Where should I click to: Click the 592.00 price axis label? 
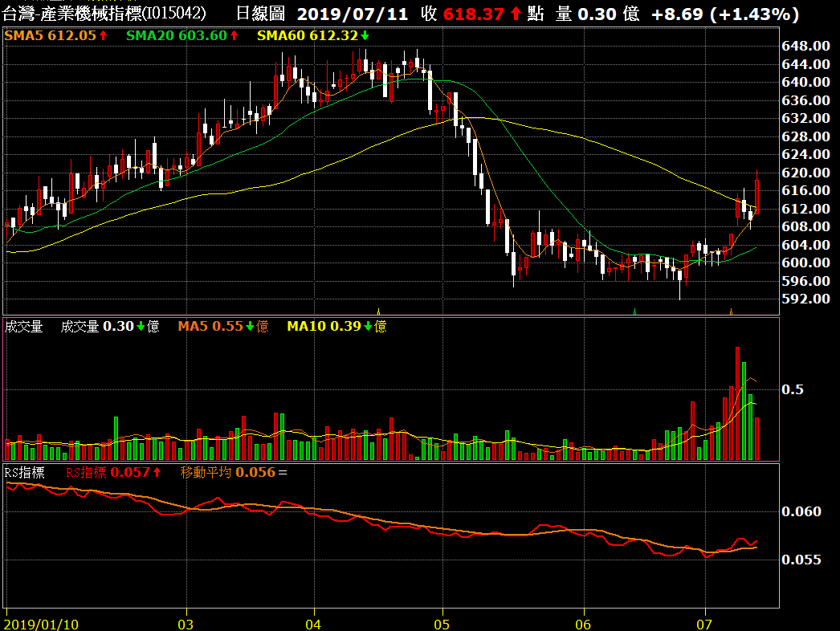click(x=805, y=299)
